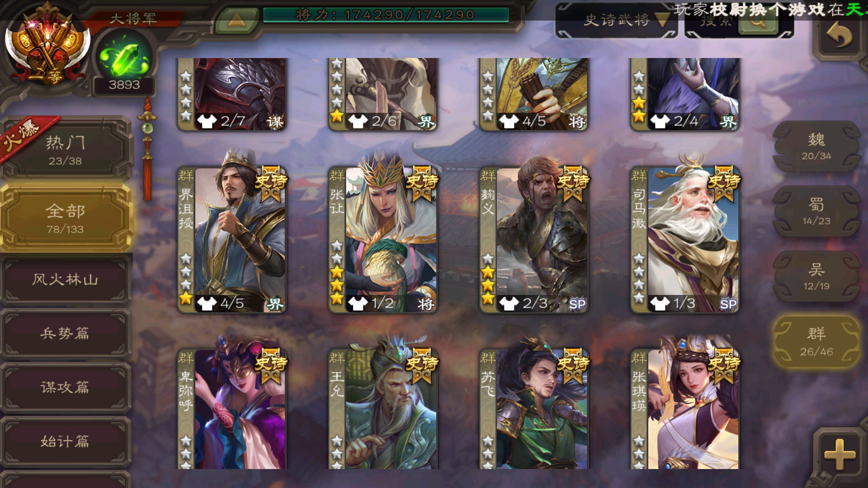868x488 pixels.
Task: Switch to the 全部 tab
Action: pyautogui.click(x=65, y=218)
